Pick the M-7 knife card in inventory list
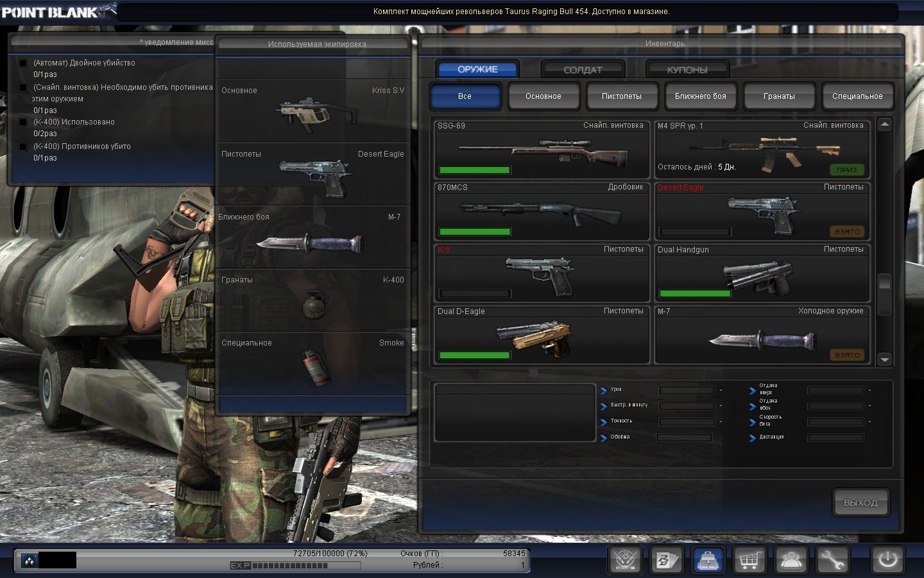924x578 pixels. [x=762, y=335]
